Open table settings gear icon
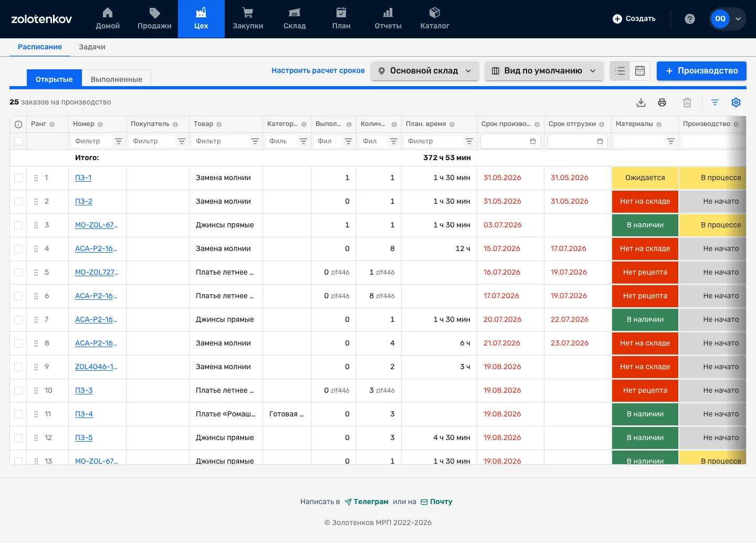 736,102
